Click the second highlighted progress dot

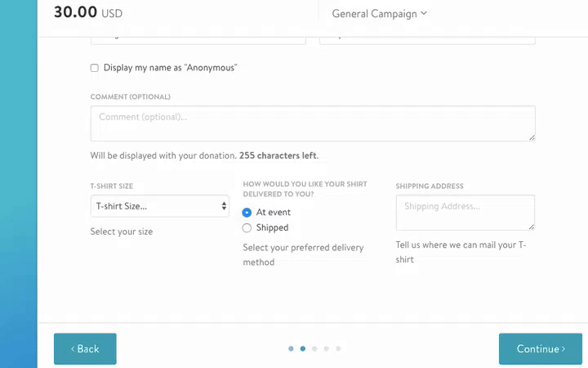tap(303, 348)
